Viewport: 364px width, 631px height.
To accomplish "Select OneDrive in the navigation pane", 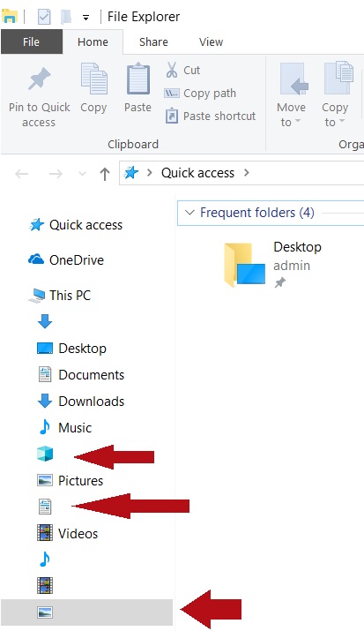I will pos(66,260).
